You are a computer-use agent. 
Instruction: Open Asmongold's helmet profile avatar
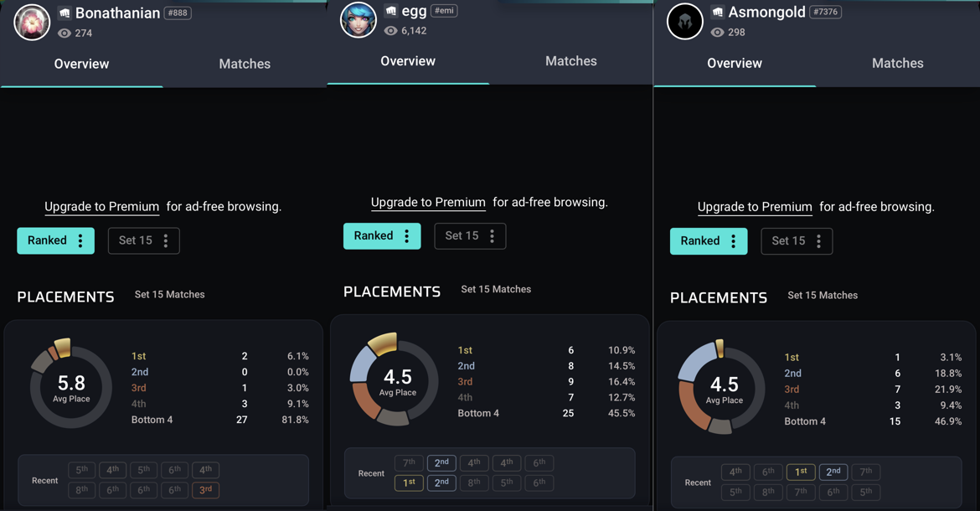click(x=685, y=21)
